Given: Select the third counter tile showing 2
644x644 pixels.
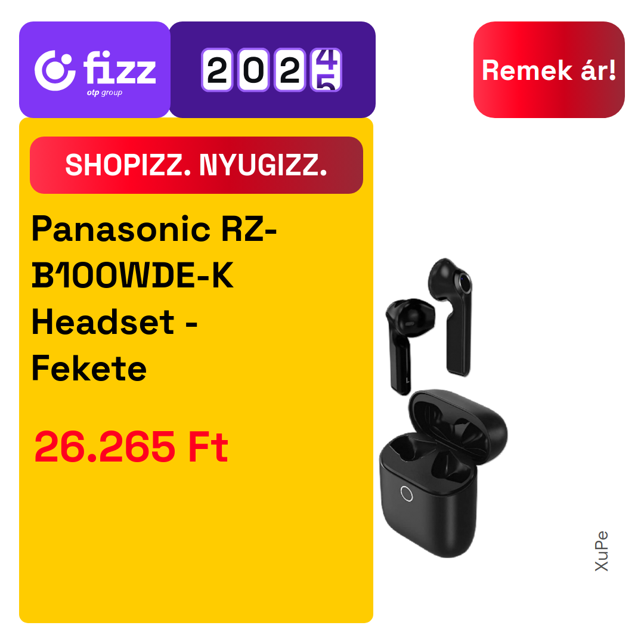Looking at the screenshot, I should (x=290, y=70).
